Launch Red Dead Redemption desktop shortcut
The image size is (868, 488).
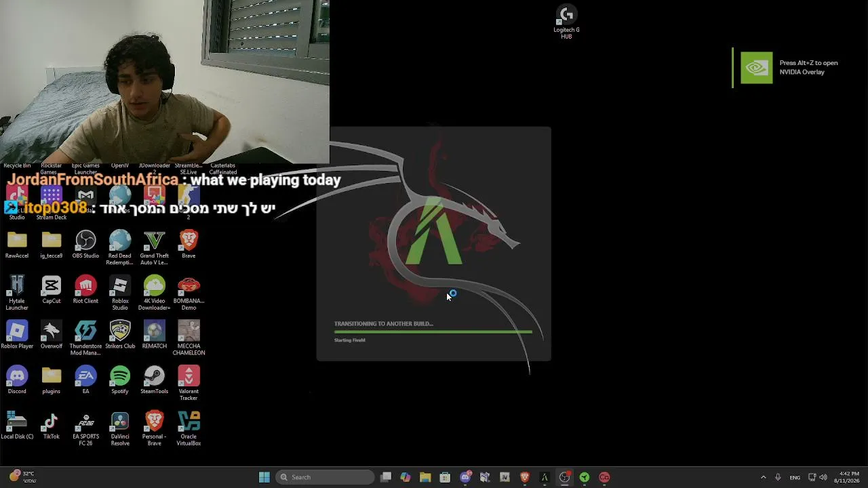pos(120,248)
